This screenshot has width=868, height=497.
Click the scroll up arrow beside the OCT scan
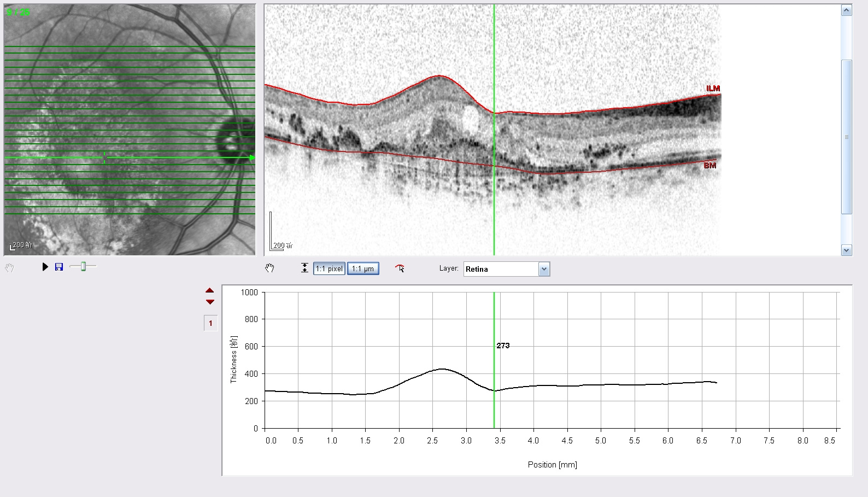click(x=847, y=10)
